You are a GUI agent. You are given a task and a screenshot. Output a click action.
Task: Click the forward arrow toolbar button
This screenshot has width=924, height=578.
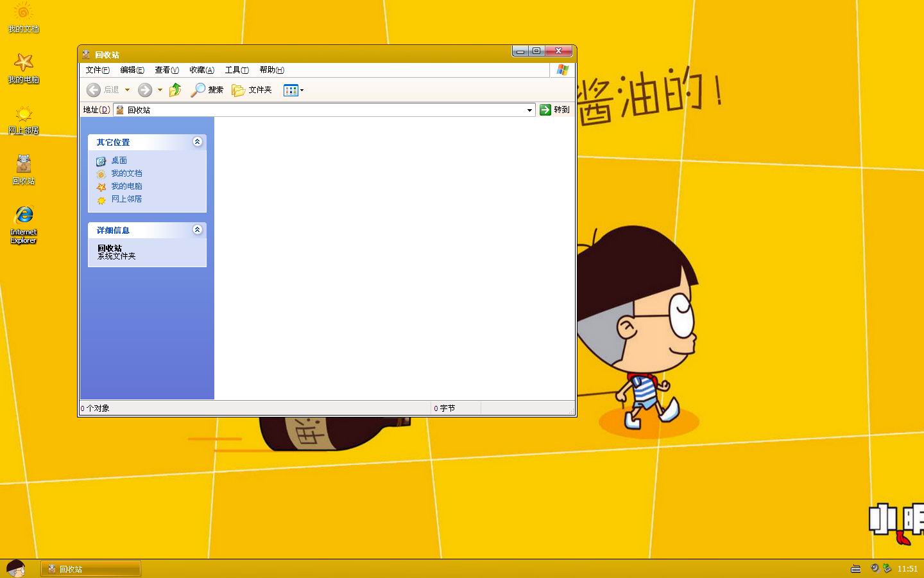pos(145,90)
